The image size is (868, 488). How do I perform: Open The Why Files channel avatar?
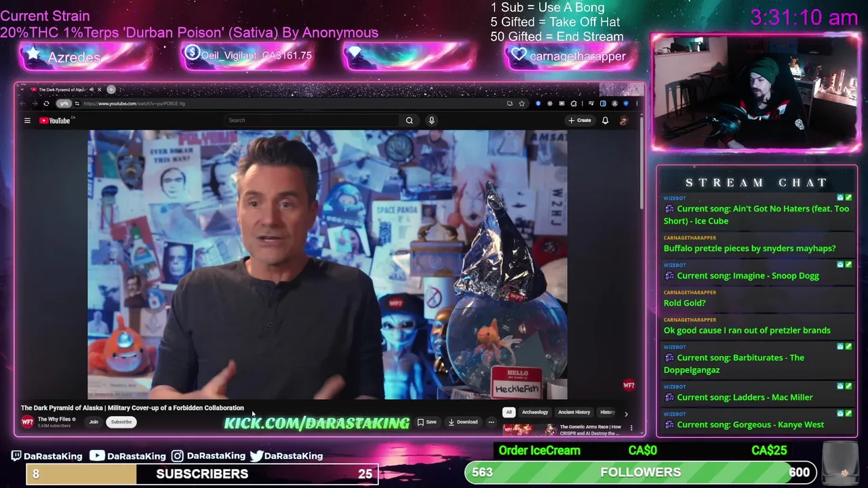pyautogui.click(x=27, y=422)
